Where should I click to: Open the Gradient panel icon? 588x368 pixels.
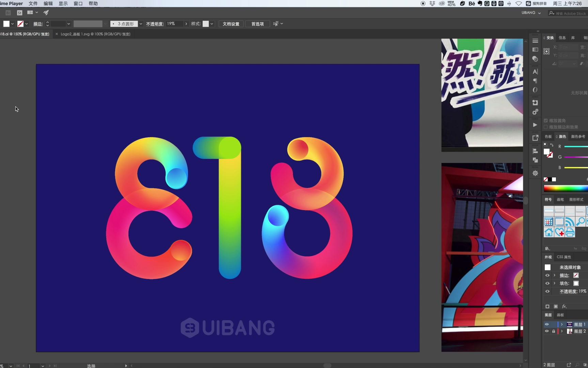[535, 50]
